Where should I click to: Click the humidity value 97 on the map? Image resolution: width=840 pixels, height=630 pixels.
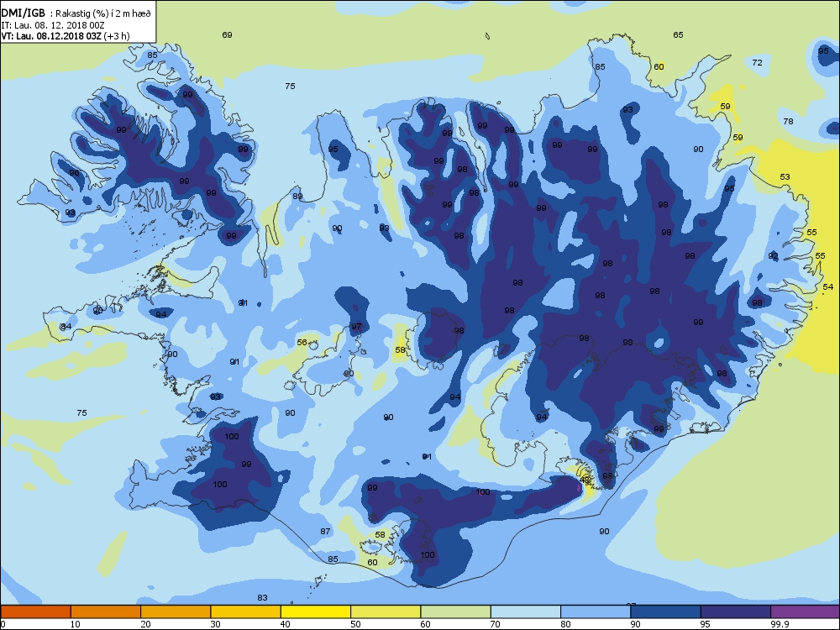coord(356,327)
